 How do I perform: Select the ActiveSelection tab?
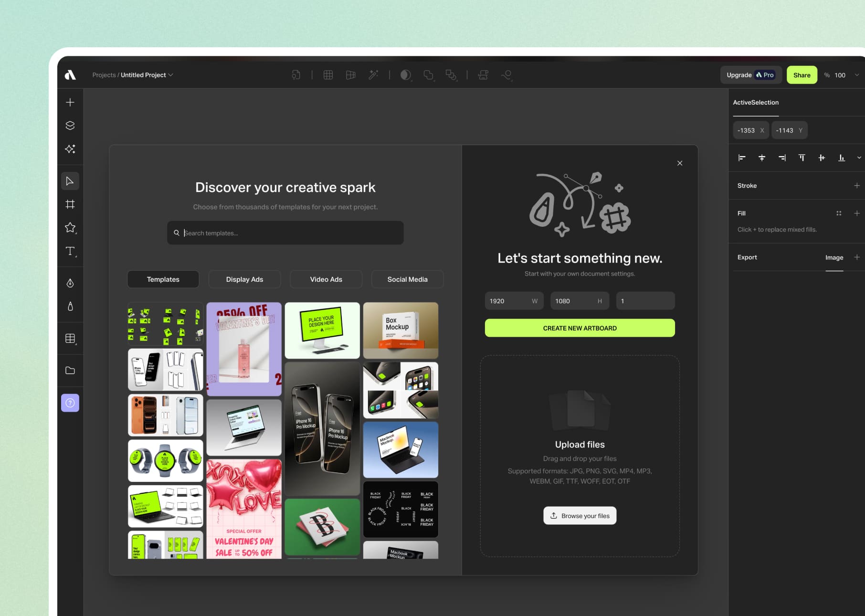tap(756, 103)
